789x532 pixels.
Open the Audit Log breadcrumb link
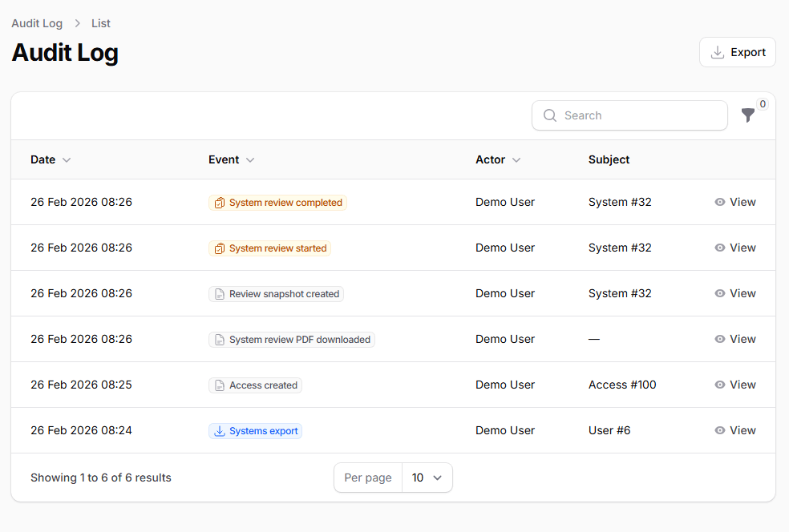(37, 23)
